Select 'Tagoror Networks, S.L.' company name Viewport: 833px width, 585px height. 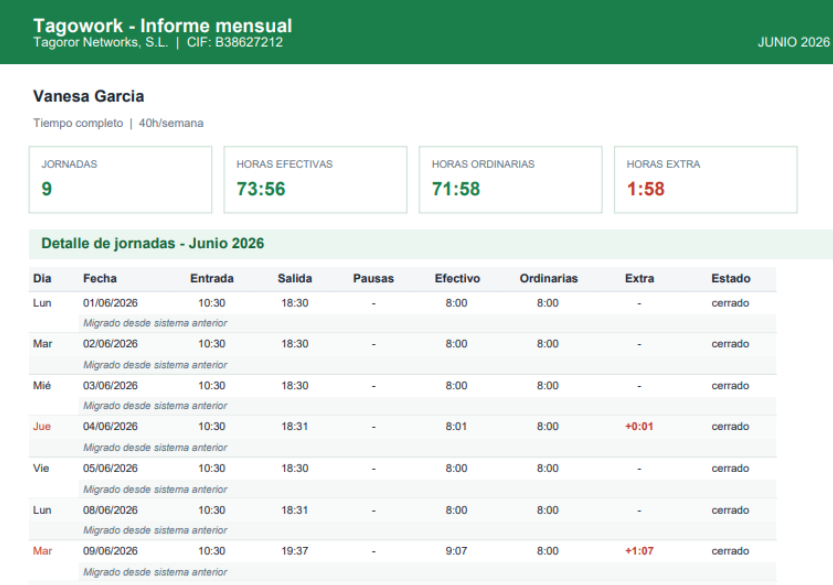point(100,43)
